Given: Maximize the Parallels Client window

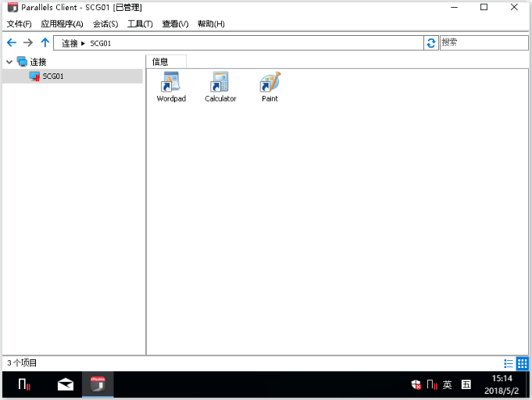Looking at the screenshot, I should [x=484, y=7].
